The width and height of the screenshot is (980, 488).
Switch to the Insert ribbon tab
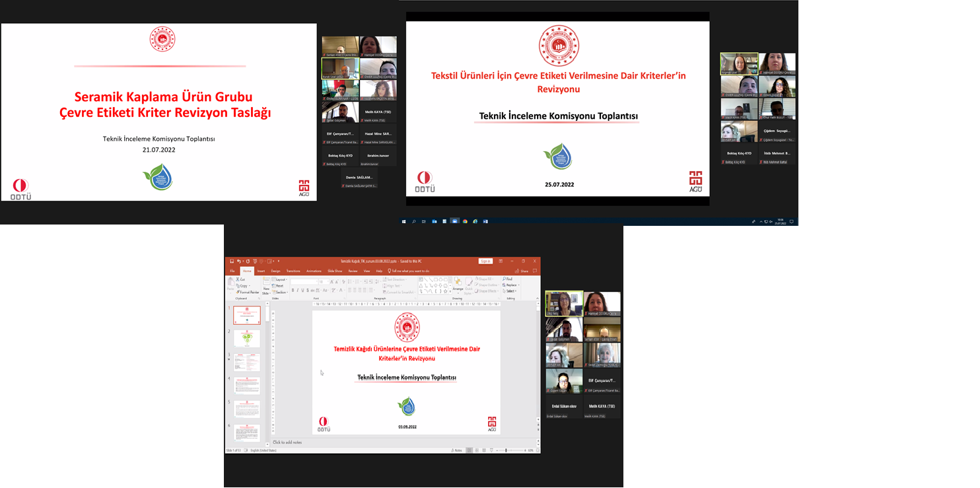click(261, 271)
